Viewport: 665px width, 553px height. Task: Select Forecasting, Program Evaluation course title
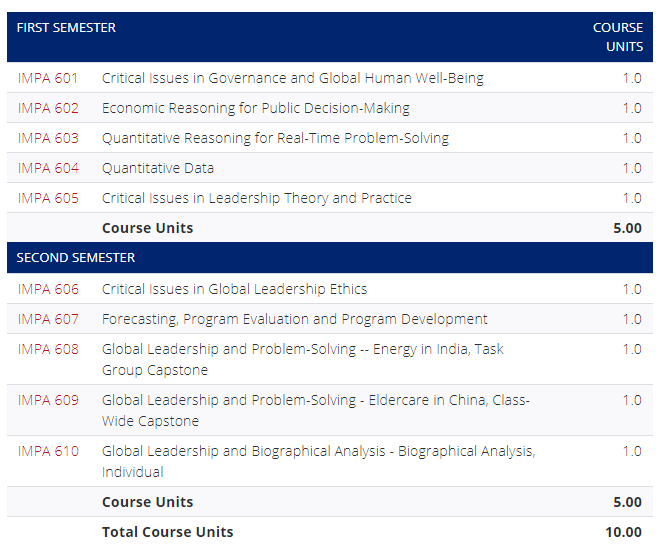(295, 319)
